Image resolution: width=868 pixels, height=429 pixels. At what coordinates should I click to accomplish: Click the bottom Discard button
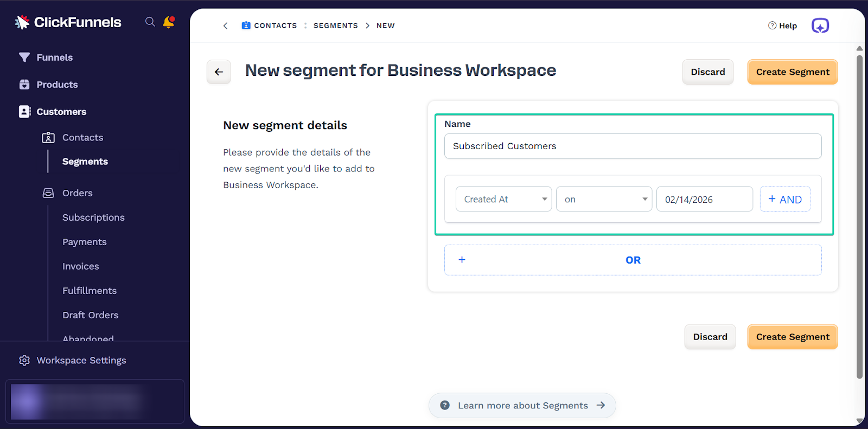(710, 337)
